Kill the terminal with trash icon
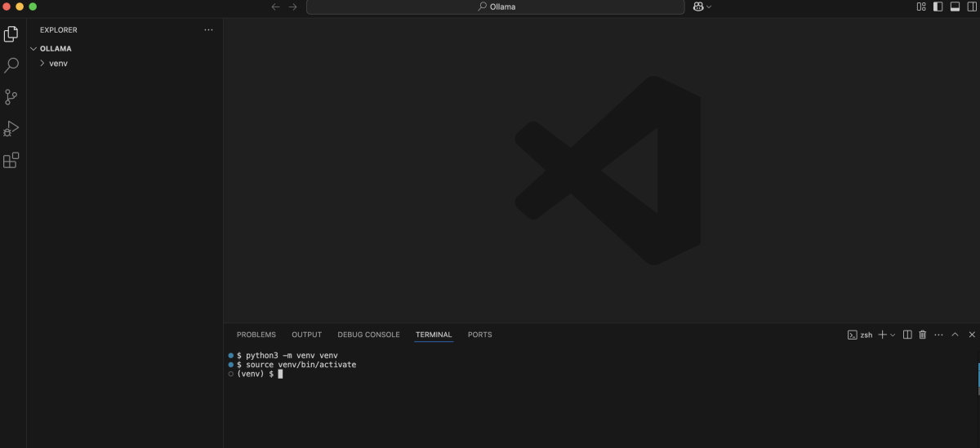Viewport: 980px width, 448px height. tap(923, 335)
